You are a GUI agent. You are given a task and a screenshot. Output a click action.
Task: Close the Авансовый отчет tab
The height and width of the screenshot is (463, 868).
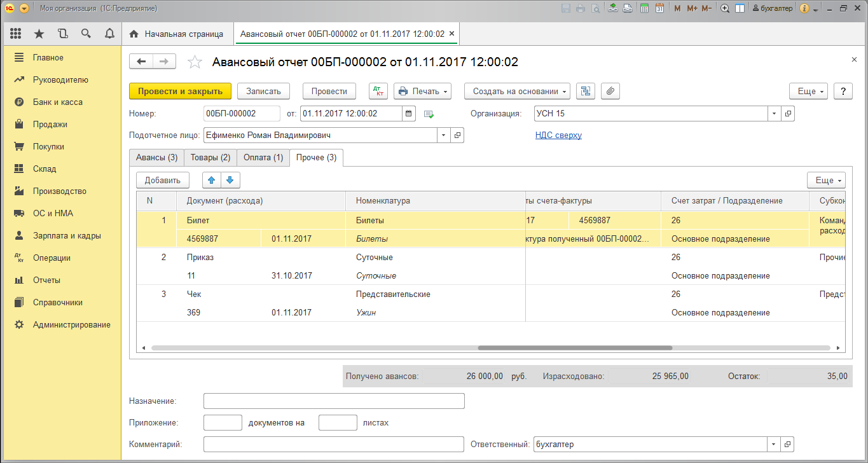tap(451, 34)
